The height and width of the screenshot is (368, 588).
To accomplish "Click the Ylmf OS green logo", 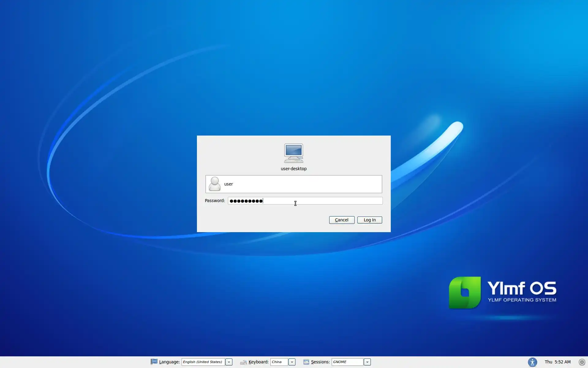I will tap(465, 292).
